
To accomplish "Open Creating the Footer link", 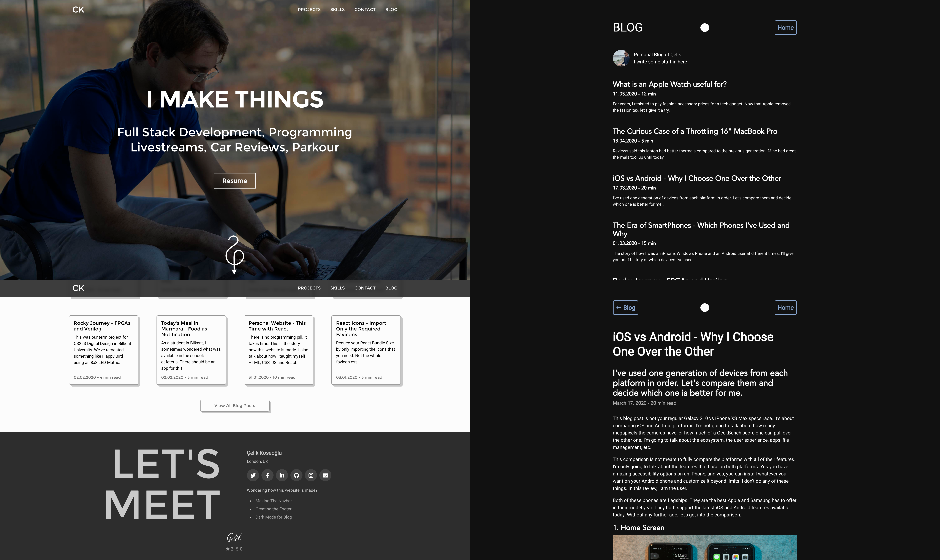I will click(273, 509).
